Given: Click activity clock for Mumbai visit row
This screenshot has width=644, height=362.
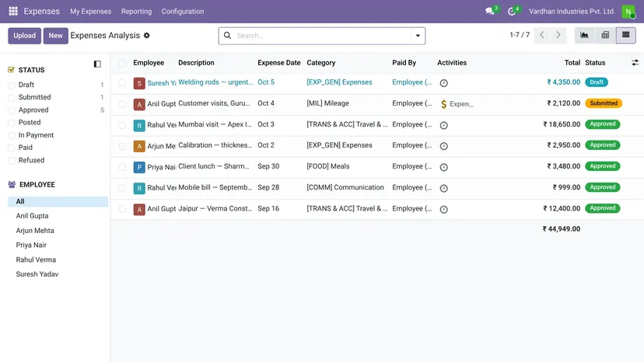Looking at the screenshot, I should [x=443, y=125].
